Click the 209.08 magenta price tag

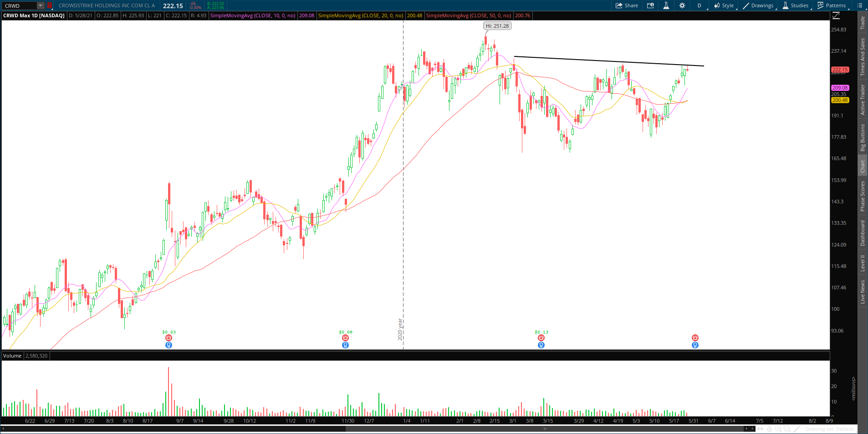(x=840, y=88)
